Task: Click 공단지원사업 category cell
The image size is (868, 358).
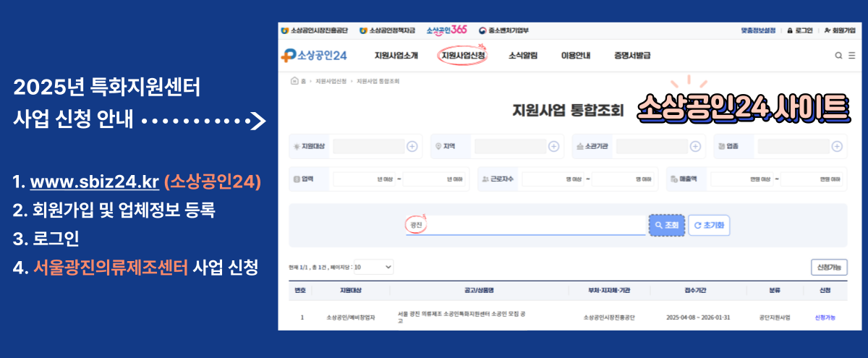Action: pos(775,317)
